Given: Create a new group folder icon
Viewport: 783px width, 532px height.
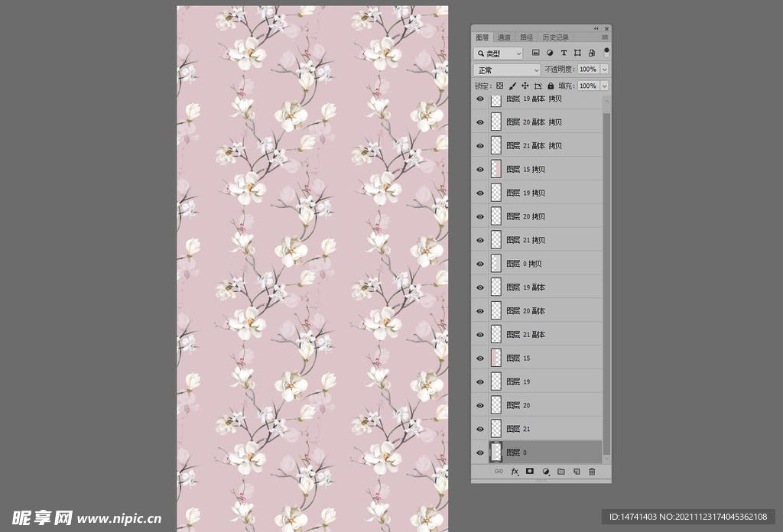Looking at the screenshot, I should click(561, 472).
